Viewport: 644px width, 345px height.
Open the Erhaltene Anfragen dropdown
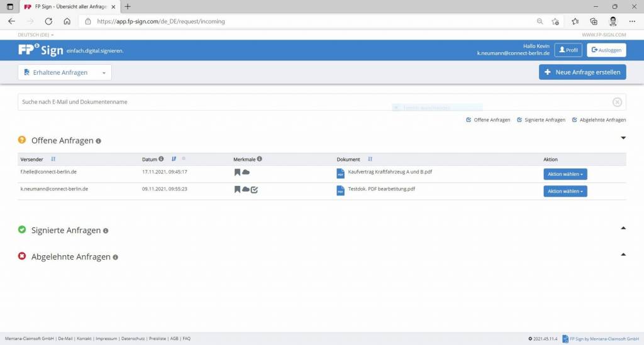click(65, 73)
